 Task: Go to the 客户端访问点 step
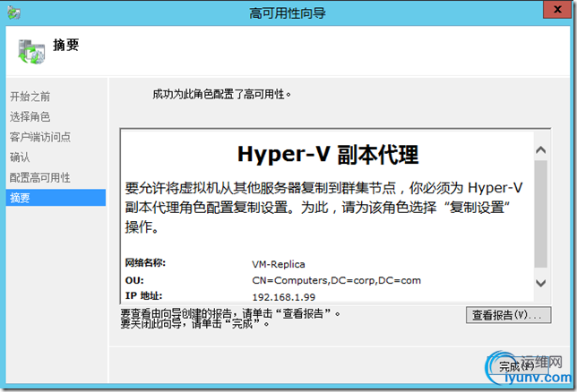[40, 137]
